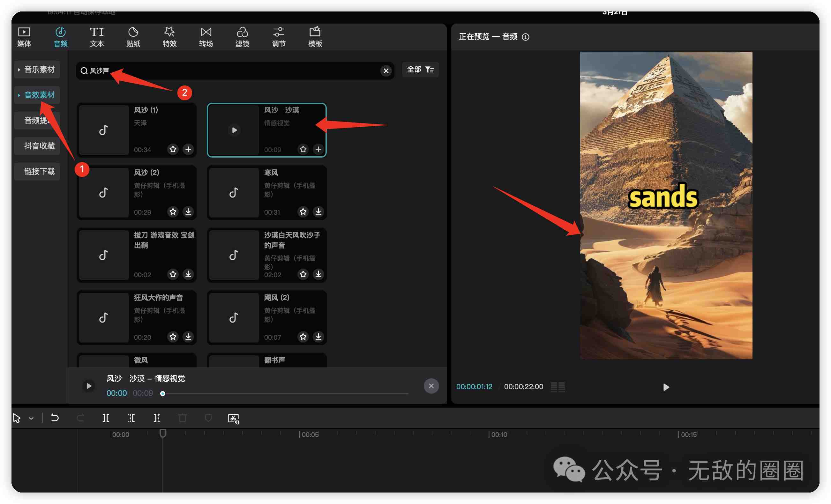Favorite the 风沙 沙漠 sound effect
831x504 pixels.
(x=303, y=149)
